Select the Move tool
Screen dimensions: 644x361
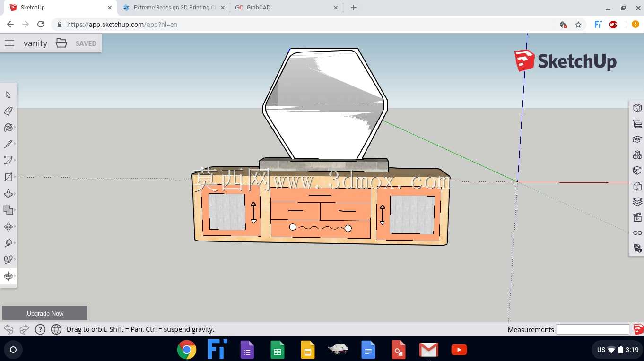[x=8, y=227]
